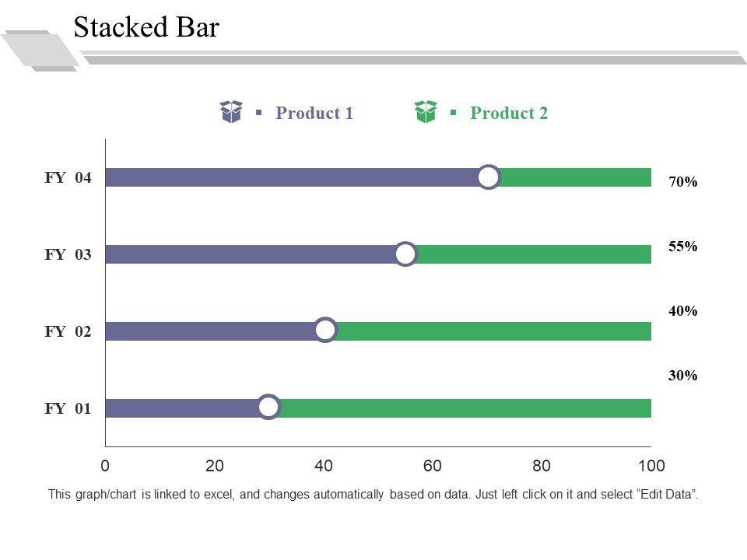747x560 pixels.
Task: Click the FY 03 circle marker
Action: (x=405, y=254)
